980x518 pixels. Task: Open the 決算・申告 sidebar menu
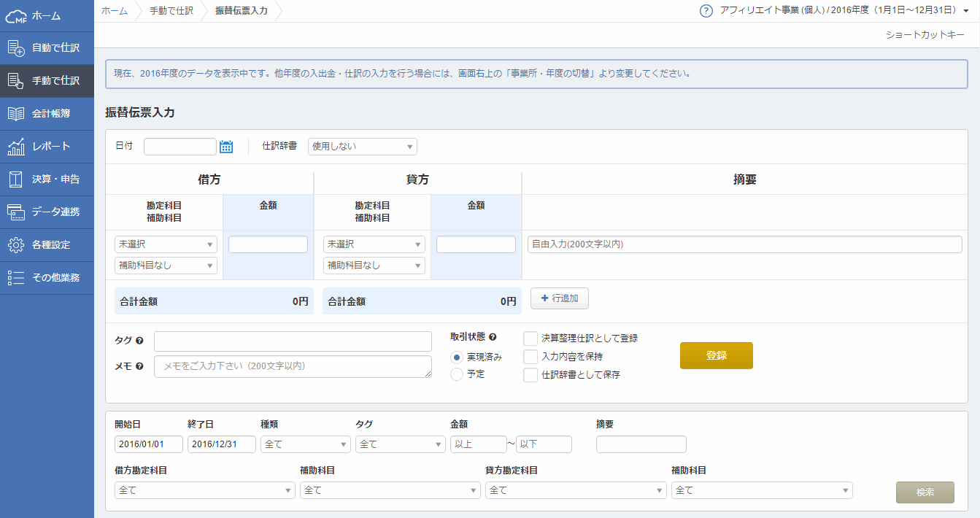tap(47, 179)
